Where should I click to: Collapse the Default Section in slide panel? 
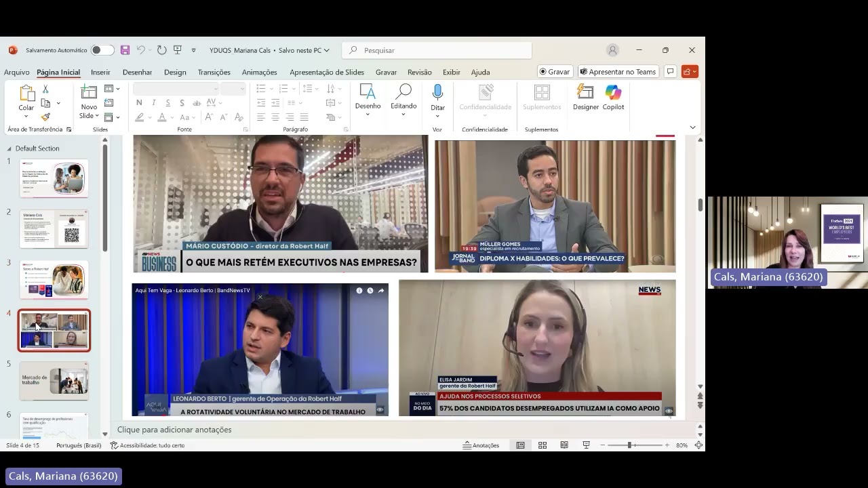(9, 148)
